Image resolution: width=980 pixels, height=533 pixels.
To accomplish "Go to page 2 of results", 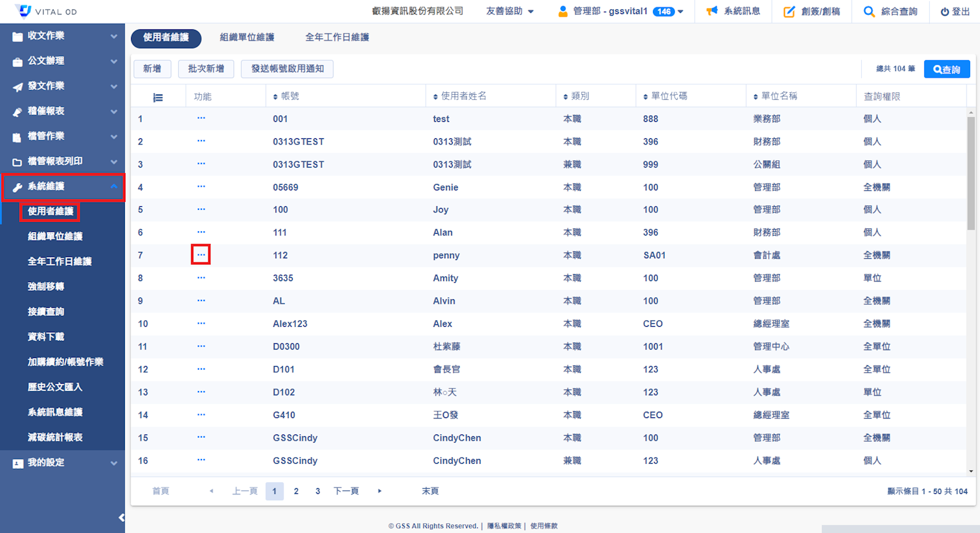I will tap(296, 491).
